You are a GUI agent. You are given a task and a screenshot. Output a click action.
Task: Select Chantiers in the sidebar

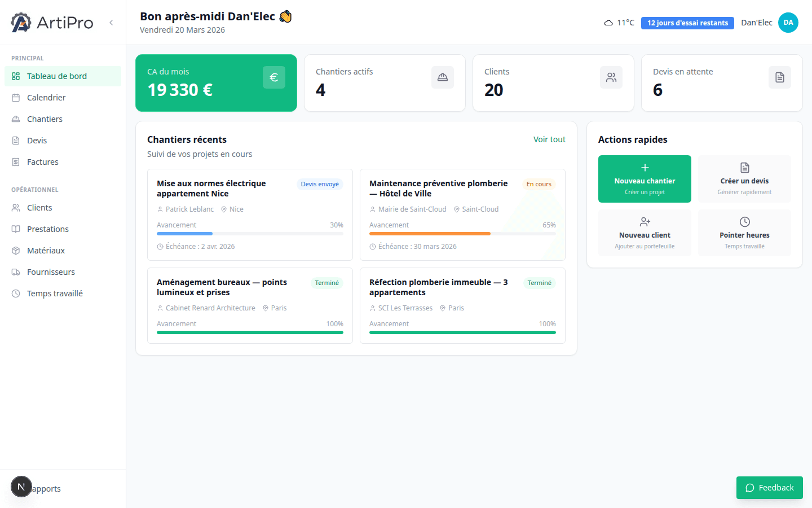point(45,119)
